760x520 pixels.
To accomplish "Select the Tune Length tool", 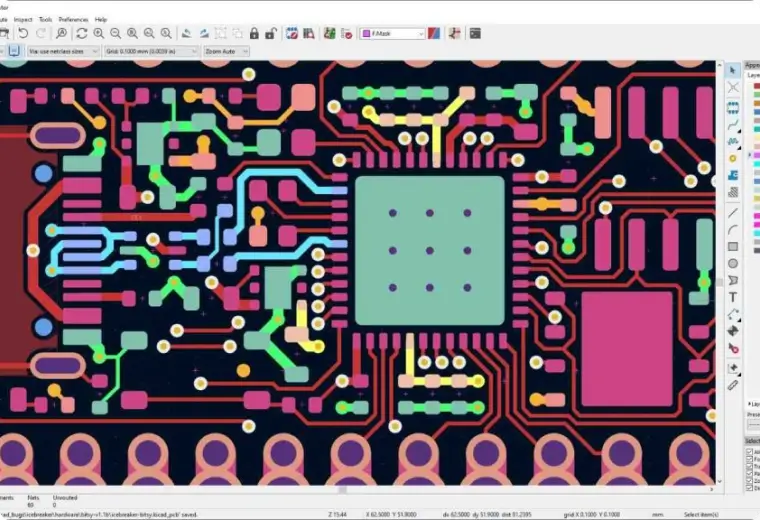I will point(733,142).
